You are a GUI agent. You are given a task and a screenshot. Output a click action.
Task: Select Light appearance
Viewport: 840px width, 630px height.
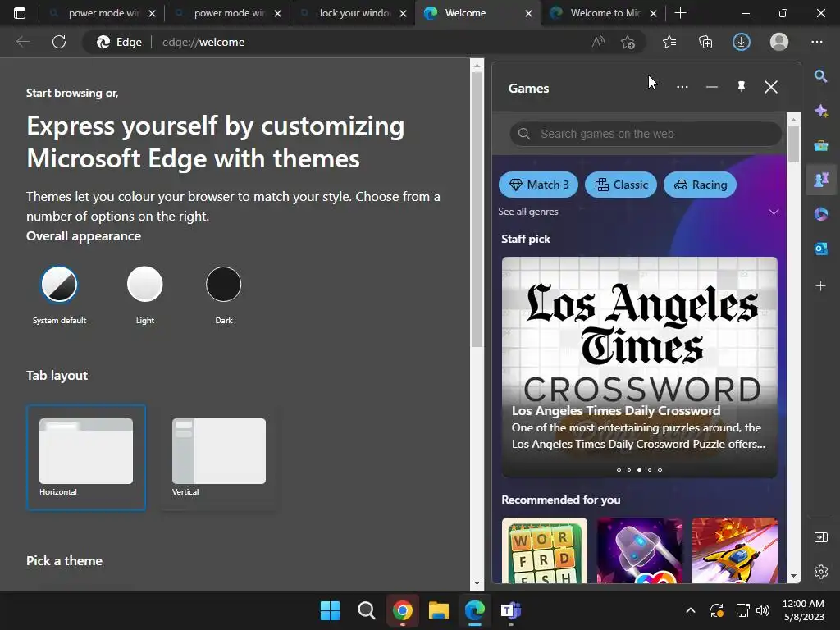coord(144,284)
